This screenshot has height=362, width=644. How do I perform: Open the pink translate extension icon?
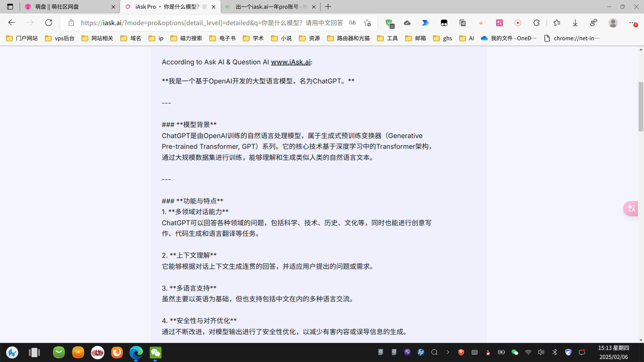499,23
